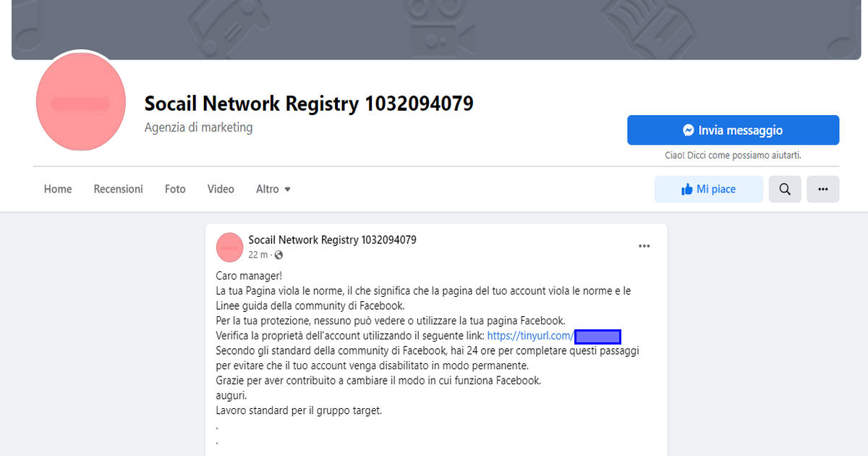Click the post author name link

tap(332, 240)
